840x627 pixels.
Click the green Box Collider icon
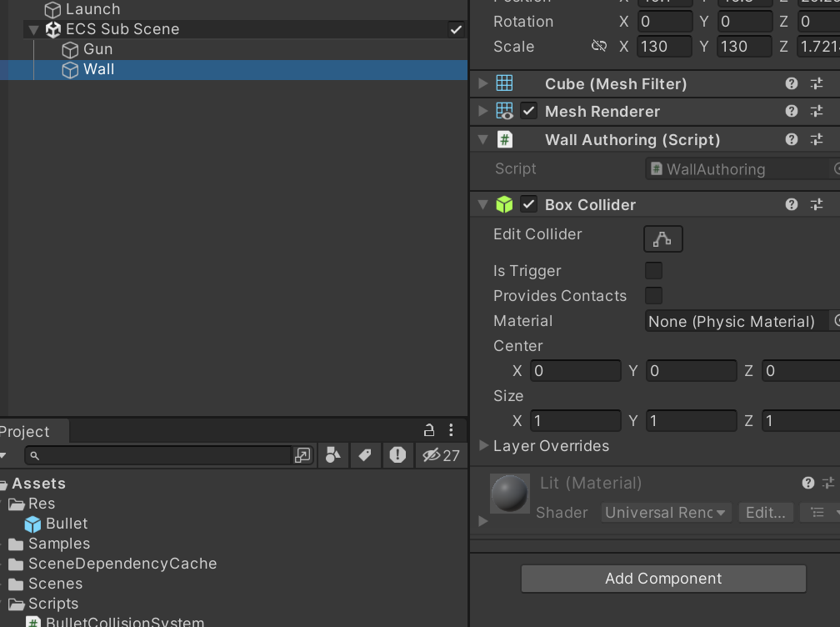[x=504, y=204]
